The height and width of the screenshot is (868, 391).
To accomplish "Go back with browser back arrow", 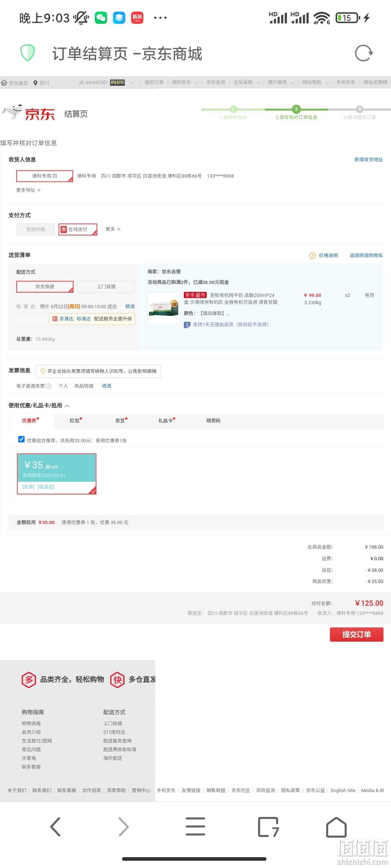I will pos(55,827).
